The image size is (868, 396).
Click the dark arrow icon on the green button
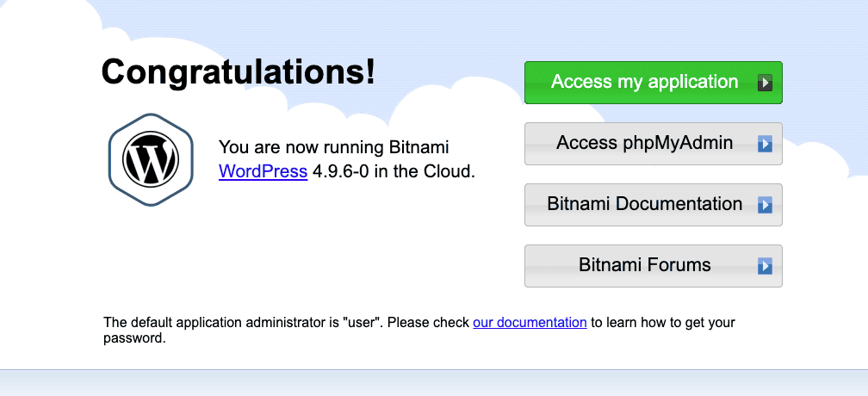pyautogui.click(x=765, y=83)
